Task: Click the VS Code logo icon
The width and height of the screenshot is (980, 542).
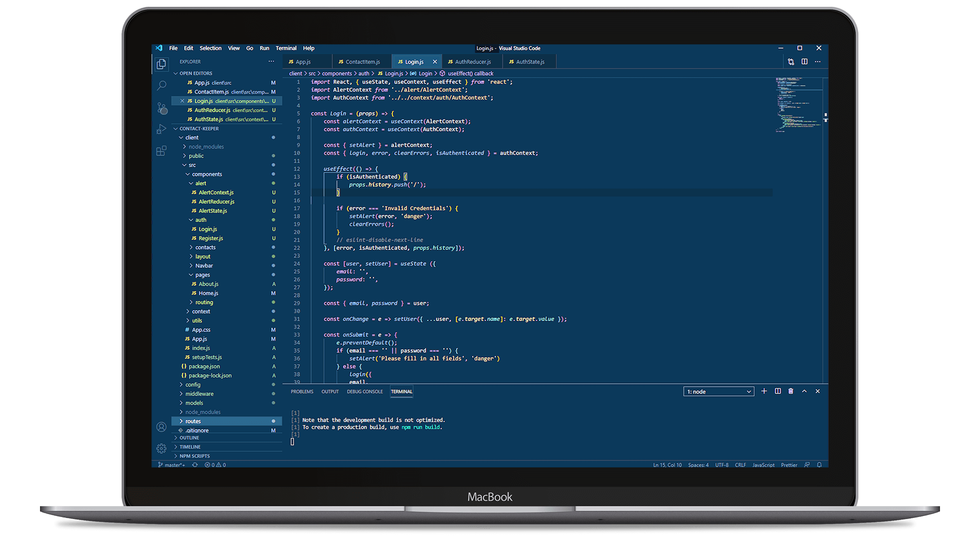Action: coord(159,48)
